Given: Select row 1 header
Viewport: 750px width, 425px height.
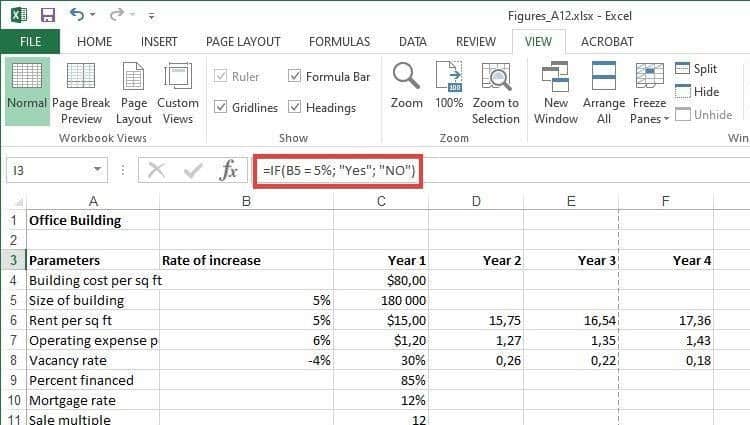Looking at the screenshot, I should pyautogui.click(x=13, y=220).
